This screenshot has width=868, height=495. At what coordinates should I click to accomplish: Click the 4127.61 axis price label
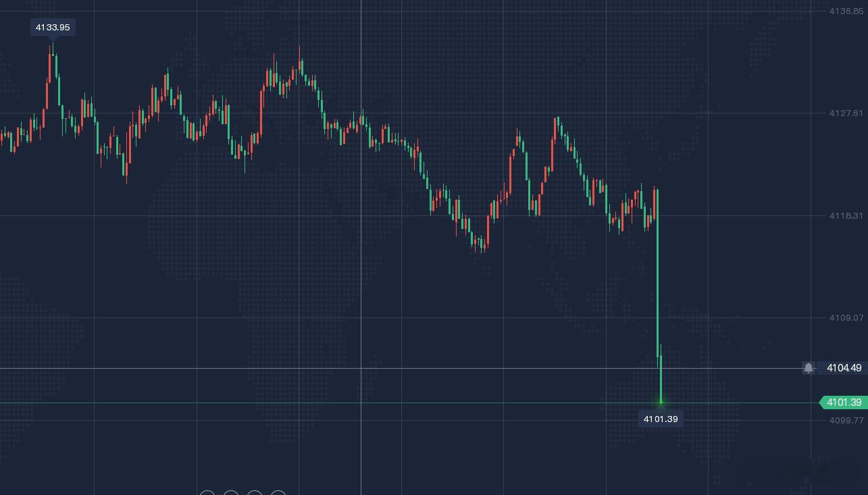click(846, 113)
